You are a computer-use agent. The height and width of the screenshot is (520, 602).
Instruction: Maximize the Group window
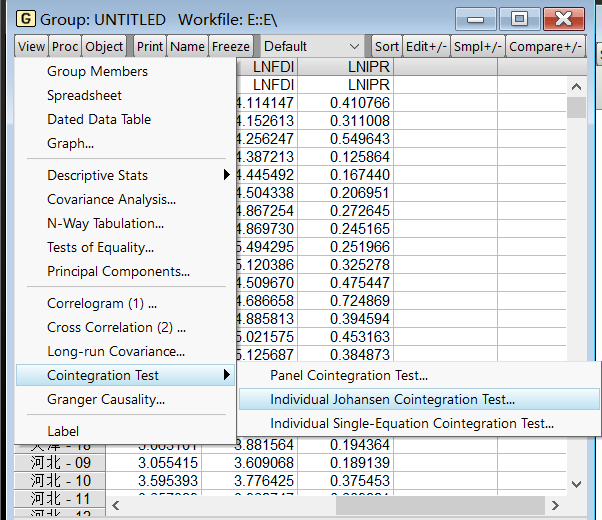(x=518, y=20)
